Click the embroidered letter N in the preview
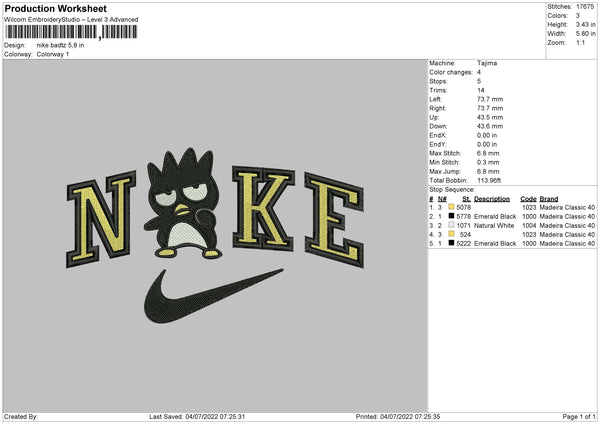This screenshot has width=600, height=424. click(x=101, y=219)
